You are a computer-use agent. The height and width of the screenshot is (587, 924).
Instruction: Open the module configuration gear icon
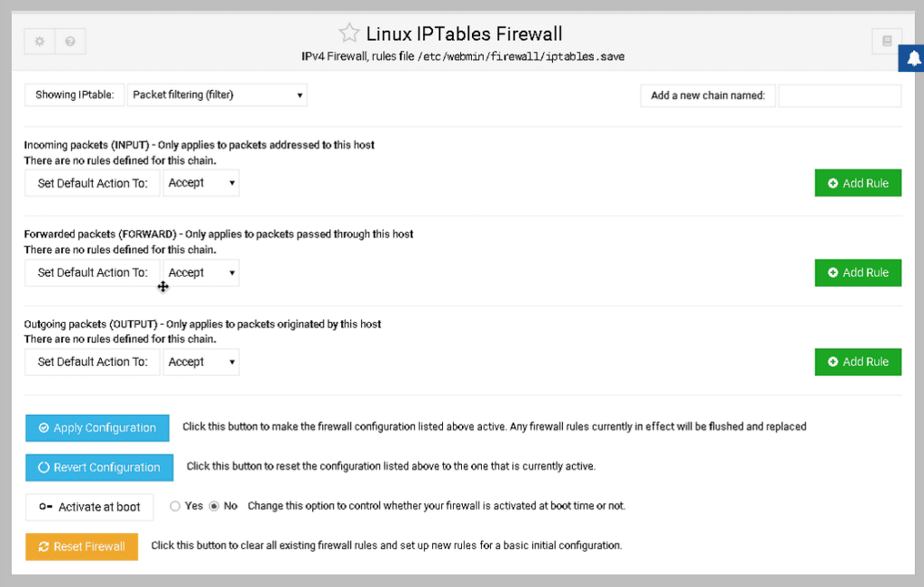(x=39, y=40)
